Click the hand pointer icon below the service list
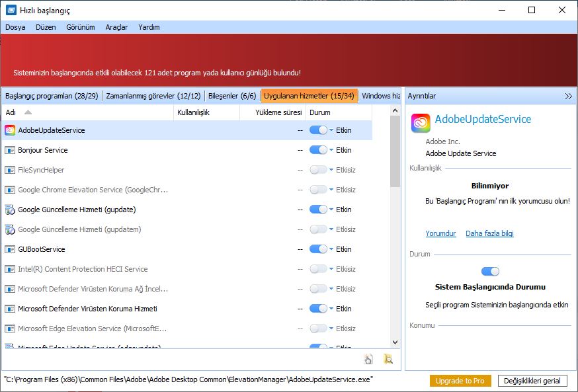 368,359
